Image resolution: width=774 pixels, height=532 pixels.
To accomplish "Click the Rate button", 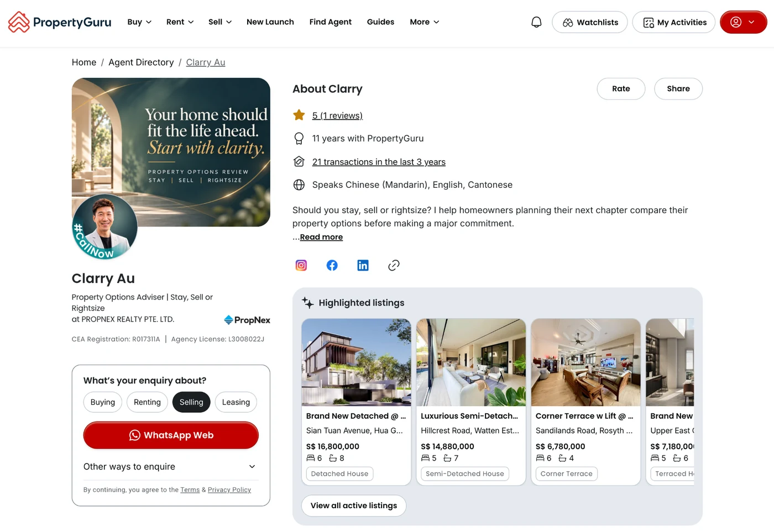I will coord(621,89).
